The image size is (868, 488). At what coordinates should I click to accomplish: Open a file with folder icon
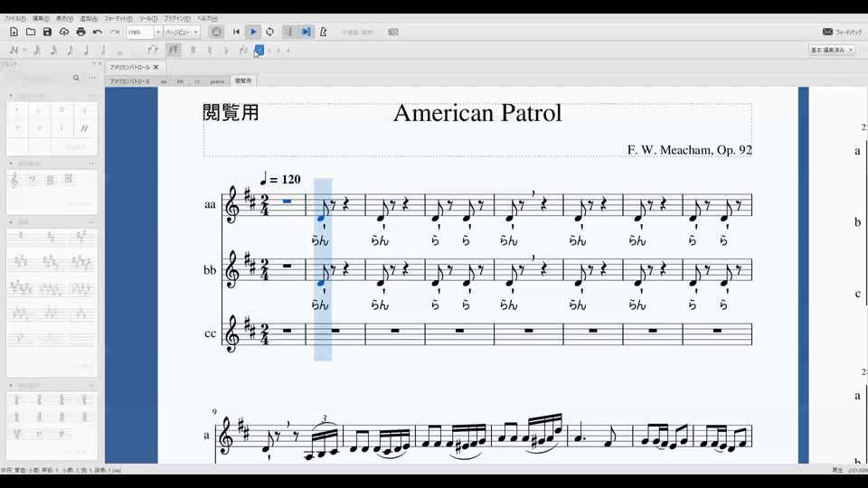pos(31,33)
